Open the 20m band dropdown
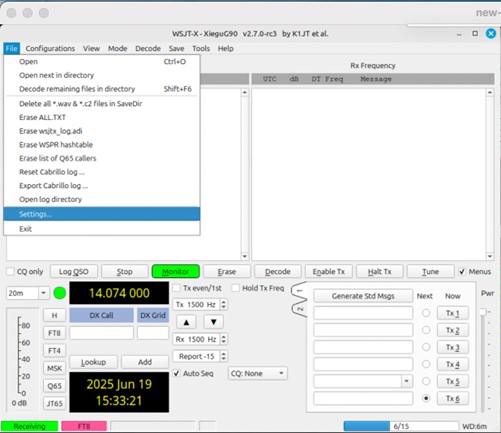Image resolution: width=501 pixels, height=433 pixels. pyautogui.click(x=28, y=293)
